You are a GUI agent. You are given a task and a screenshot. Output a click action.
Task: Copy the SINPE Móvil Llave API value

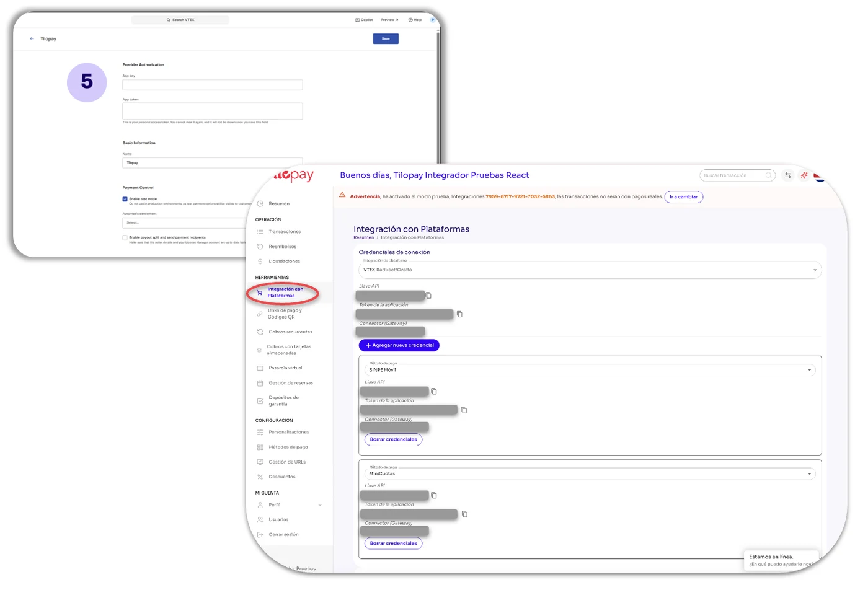(434, 392)
